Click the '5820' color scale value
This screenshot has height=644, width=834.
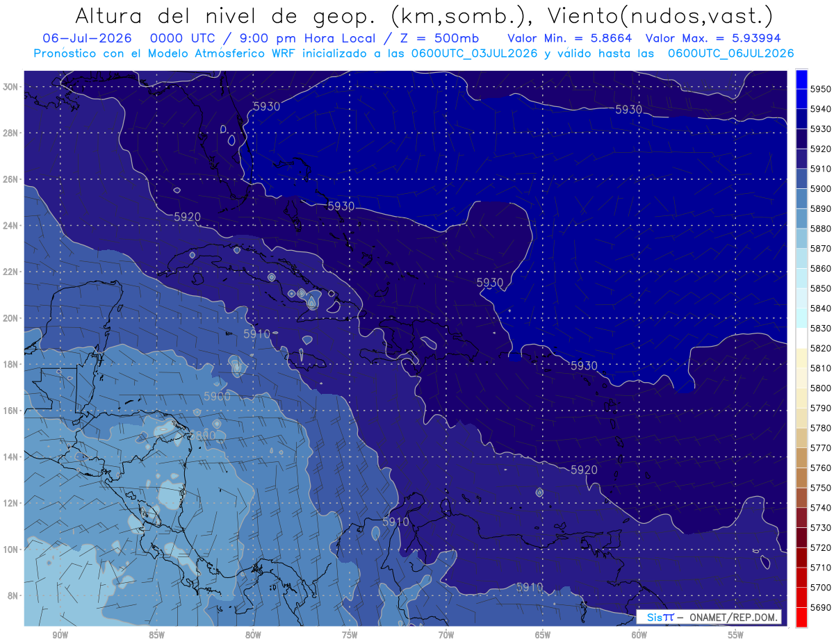821,348
